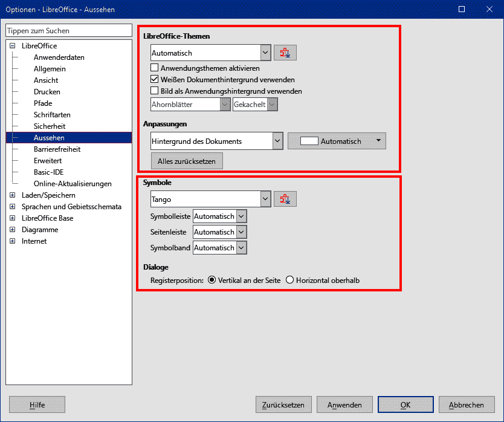504x422 pixels.
Task: Open the Barrierefreiheit options page
Action: (x=57, y=149)
